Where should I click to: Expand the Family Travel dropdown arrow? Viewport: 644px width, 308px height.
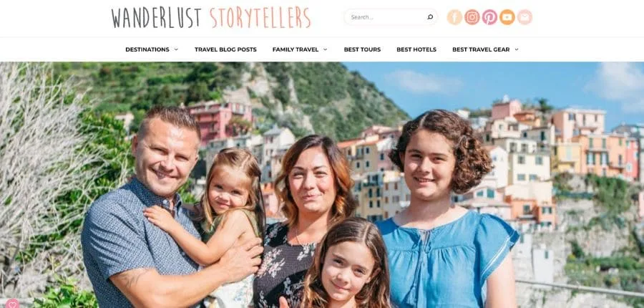pyautogui.click(x=325, y=49)
